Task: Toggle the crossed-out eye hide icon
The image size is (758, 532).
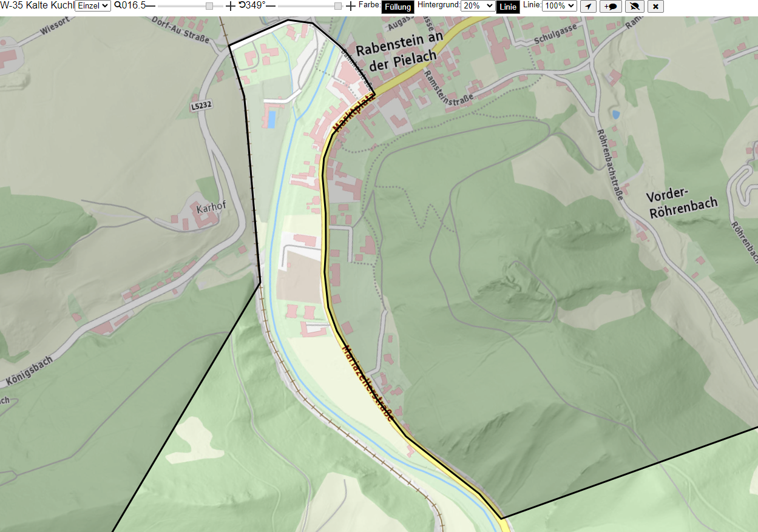Action: [635, 7]
